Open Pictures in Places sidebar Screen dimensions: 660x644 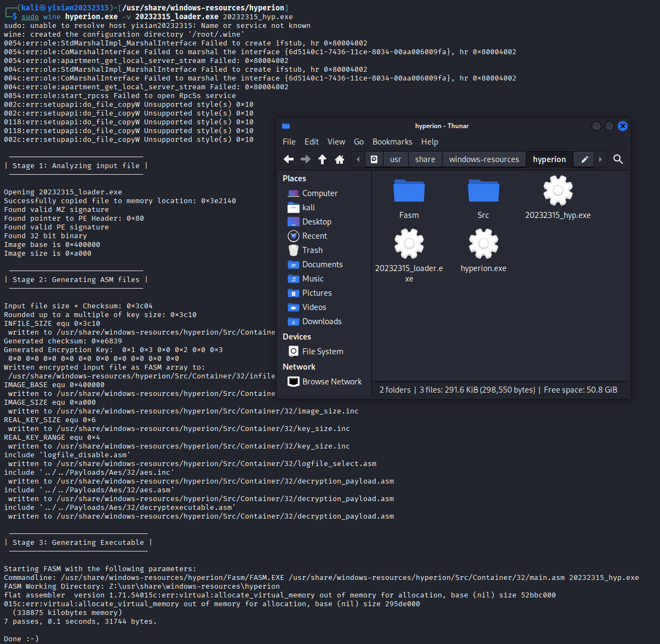pos(317,293)
